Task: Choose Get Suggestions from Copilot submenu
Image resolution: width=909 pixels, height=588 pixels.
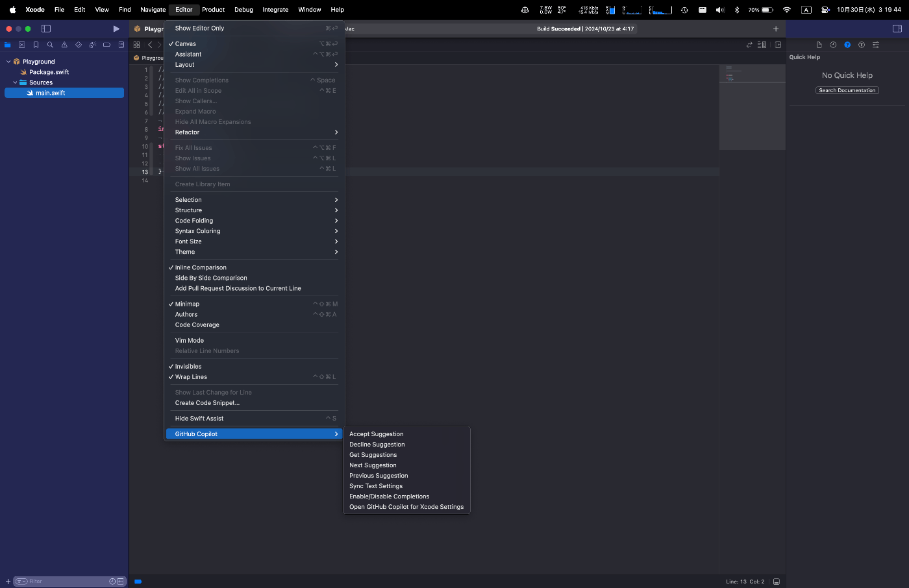Action: click(x=406, y=455)
